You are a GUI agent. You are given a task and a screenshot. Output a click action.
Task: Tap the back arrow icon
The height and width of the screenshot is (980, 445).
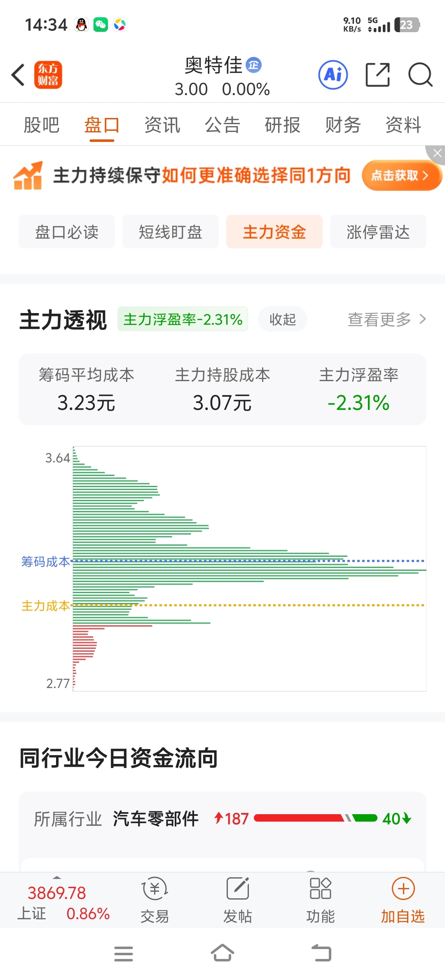18,75
